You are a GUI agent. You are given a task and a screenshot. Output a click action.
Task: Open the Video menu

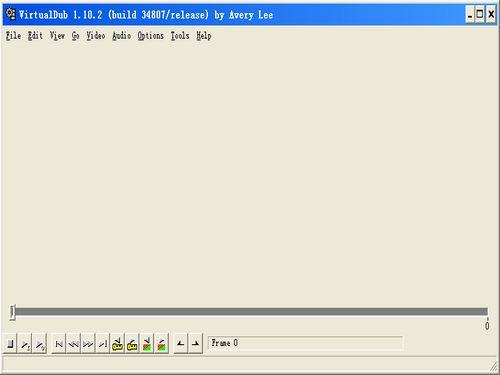pos(96,36)
